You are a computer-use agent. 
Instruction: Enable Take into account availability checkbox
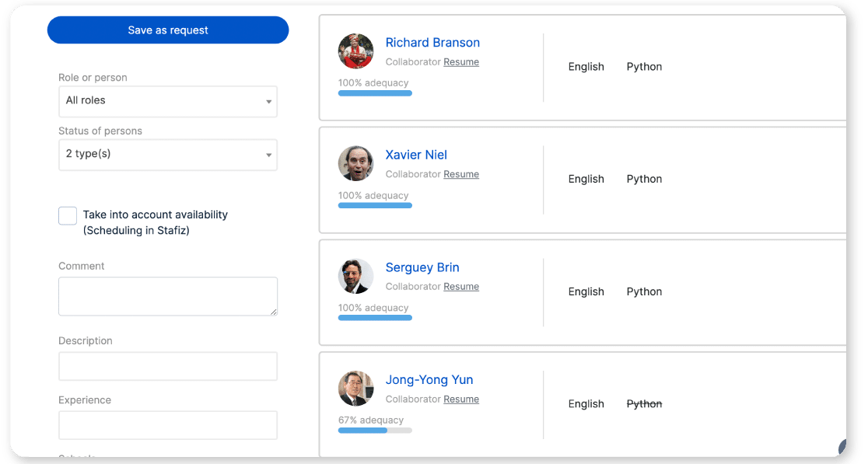[68, 216]
